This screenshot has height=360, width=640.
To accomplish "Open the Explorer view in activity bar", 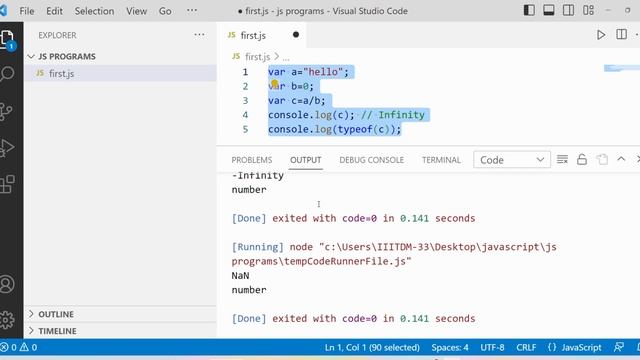I will (7, 40).
